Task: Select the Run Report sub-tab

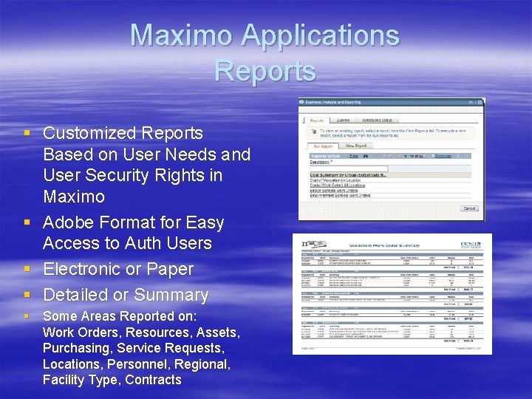Action: (x=323, y=146)
